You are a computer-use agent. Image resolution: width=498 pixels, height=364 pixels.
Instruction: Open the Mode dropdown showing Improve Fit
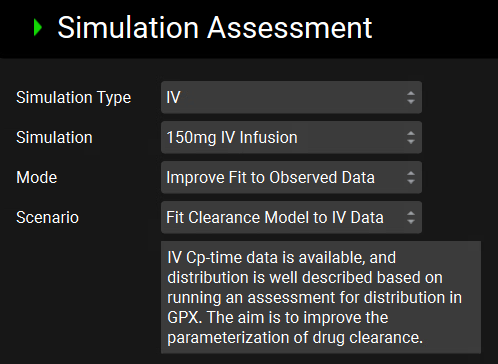coord(291,177)
